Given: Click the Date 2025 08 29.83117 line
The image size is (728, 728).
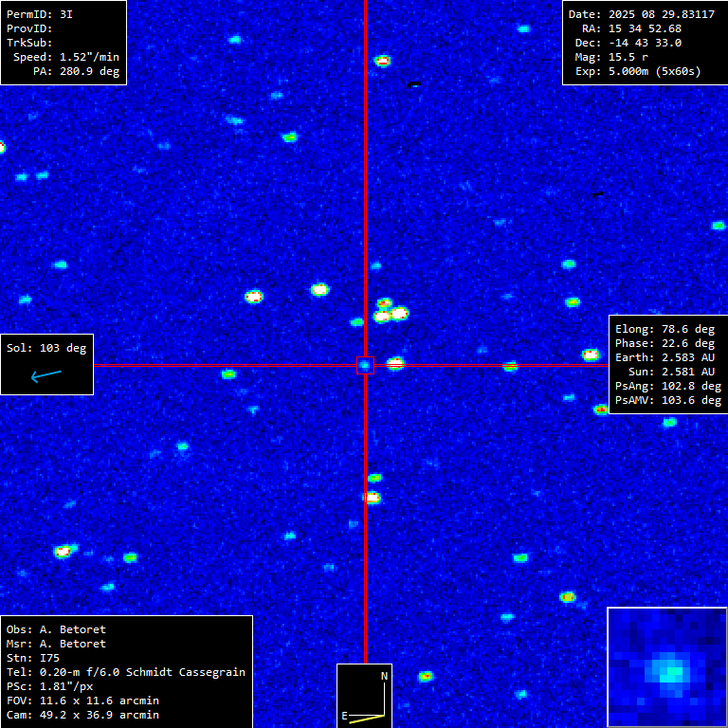Looking at the screenshot, I should click(641, 14).
